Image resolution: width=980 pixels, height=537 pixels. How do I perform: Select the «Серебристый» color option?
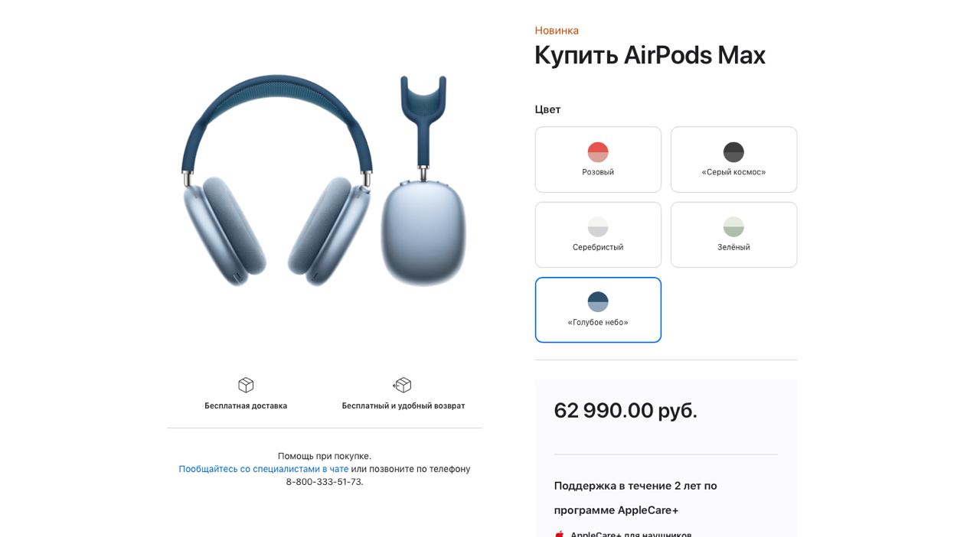(x=598, y=234)
